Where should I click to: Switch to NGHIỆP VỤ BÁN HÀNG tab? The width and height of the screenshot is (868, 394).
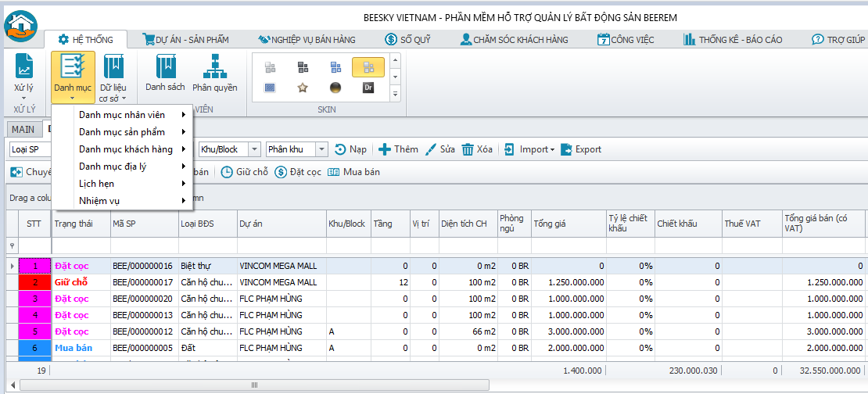[x=307, y=40]
